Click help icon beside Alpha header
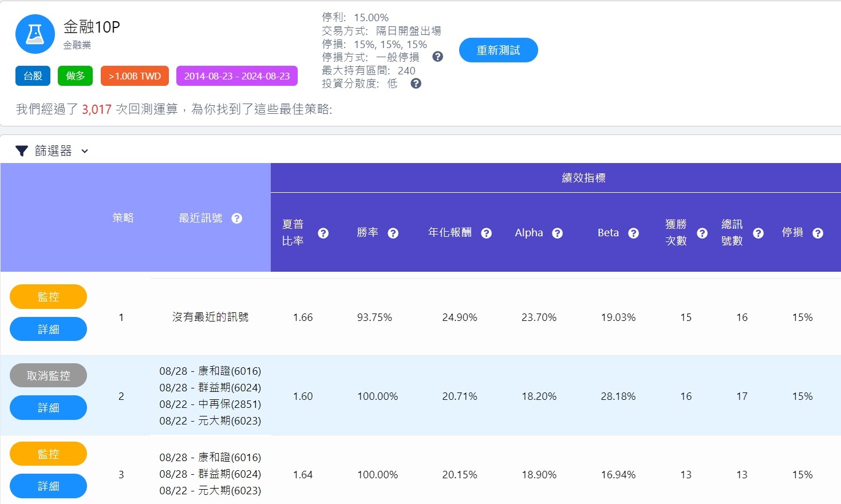841x504 pixels. pyautogui.click(x=557, y=233)
